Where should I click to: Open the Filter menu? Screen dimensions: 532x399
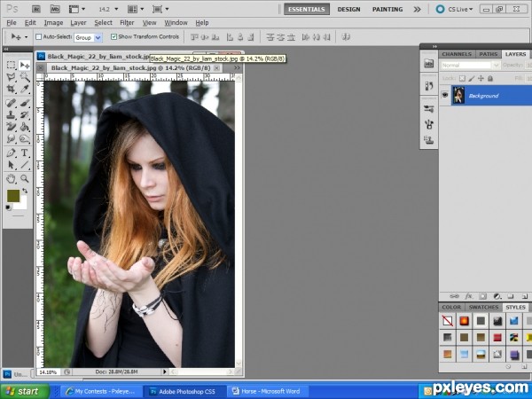(x=127, y=23)
